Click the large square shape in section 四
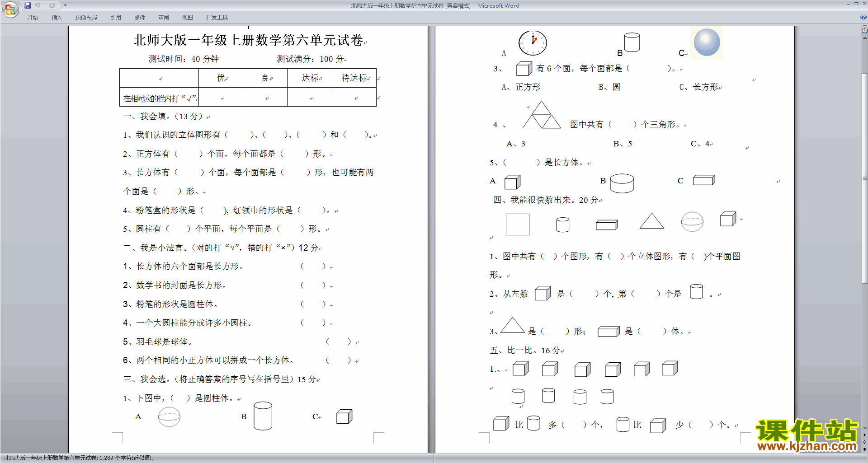This screenshot has height=463, width=868. 517,224
